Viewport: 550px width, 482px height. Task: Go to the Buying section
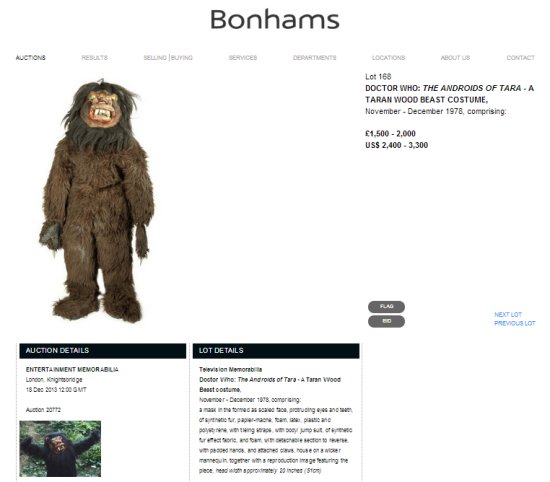(x=182, y=58)
